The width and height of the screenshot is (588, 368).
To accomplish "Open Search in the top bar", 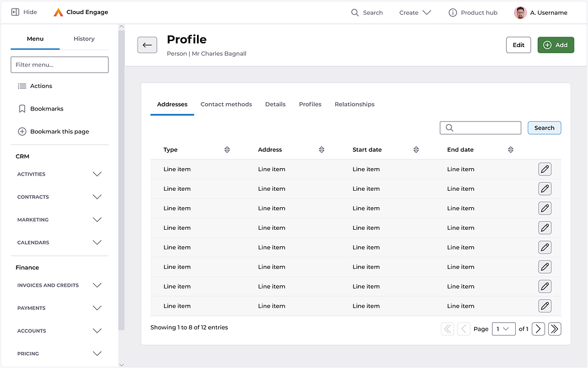I will (367, 12).
